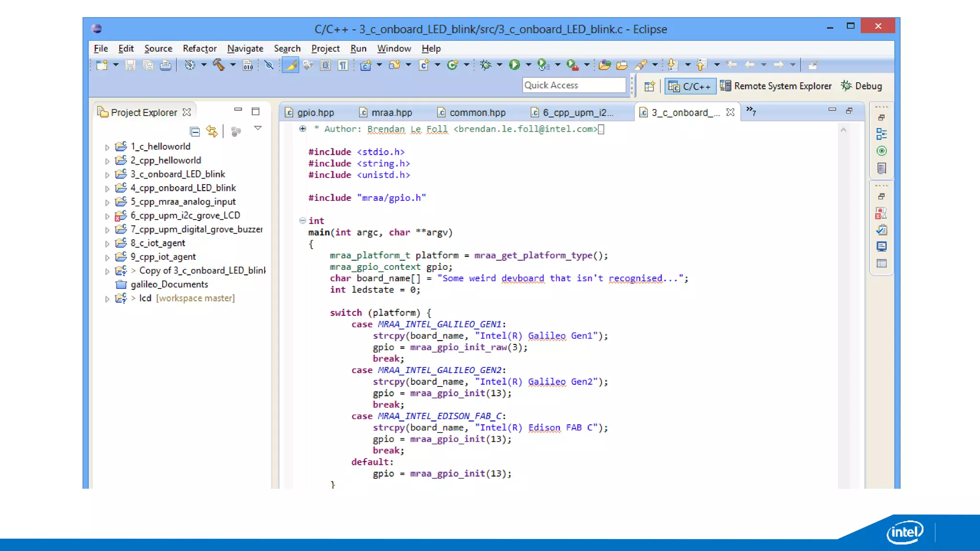Click the green Run button

[514, 65]
